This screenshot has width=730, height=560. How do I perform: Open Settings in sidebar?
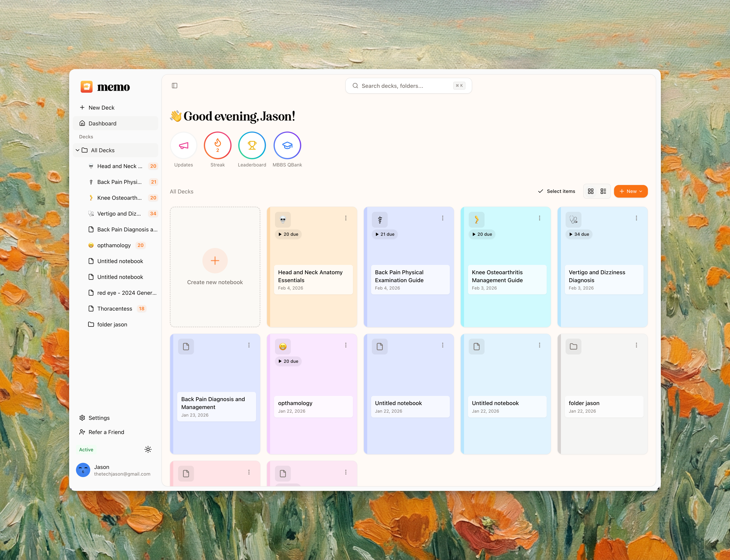pyautogui.click(x=99, y=418)
